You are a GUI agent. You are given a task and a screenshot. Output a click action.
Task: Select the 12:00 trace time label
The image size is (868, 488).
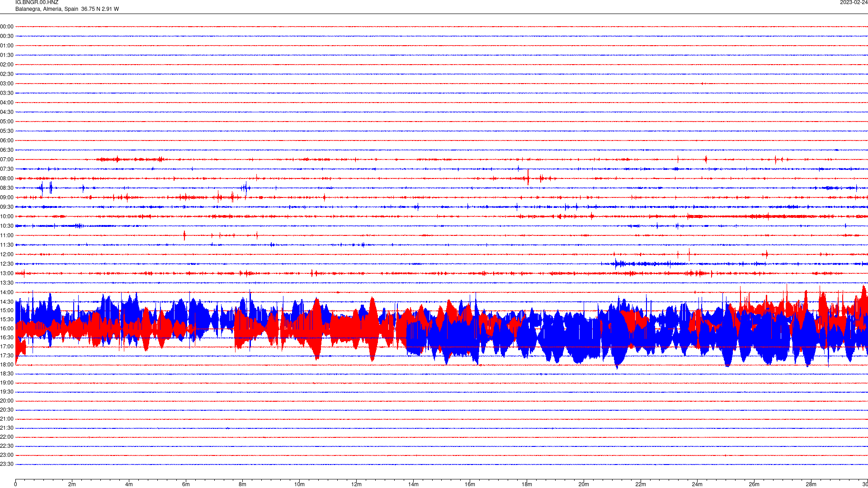[x=7, y=254]
